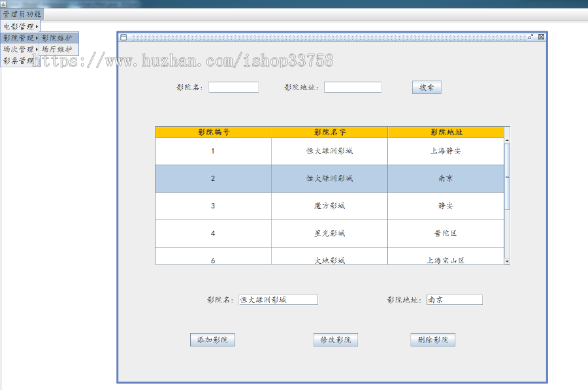Expand the 电影管理 submenu

20,25
